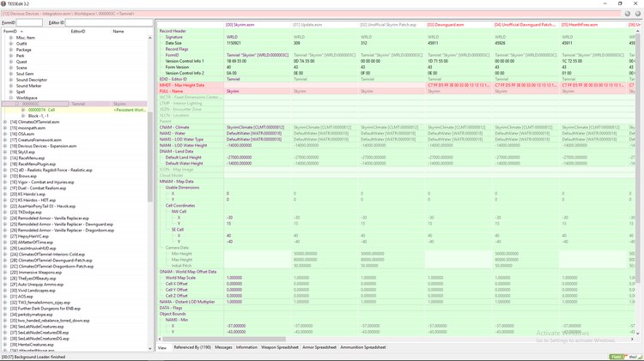644x361 pixels.
Task: Click Skyrim.esm Data Size value 1150921
Action: click(x=234, y=43)
